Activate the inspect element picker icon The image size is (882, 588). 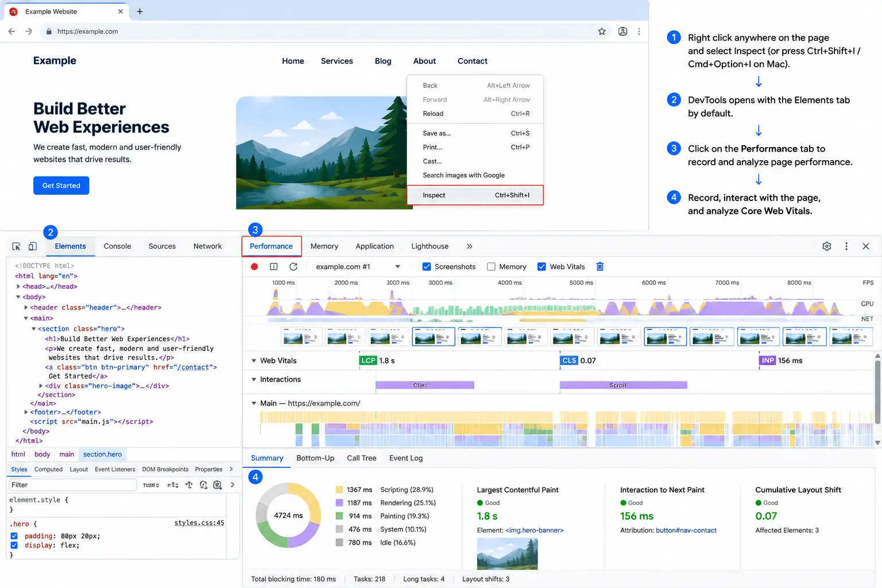(16, 246)
